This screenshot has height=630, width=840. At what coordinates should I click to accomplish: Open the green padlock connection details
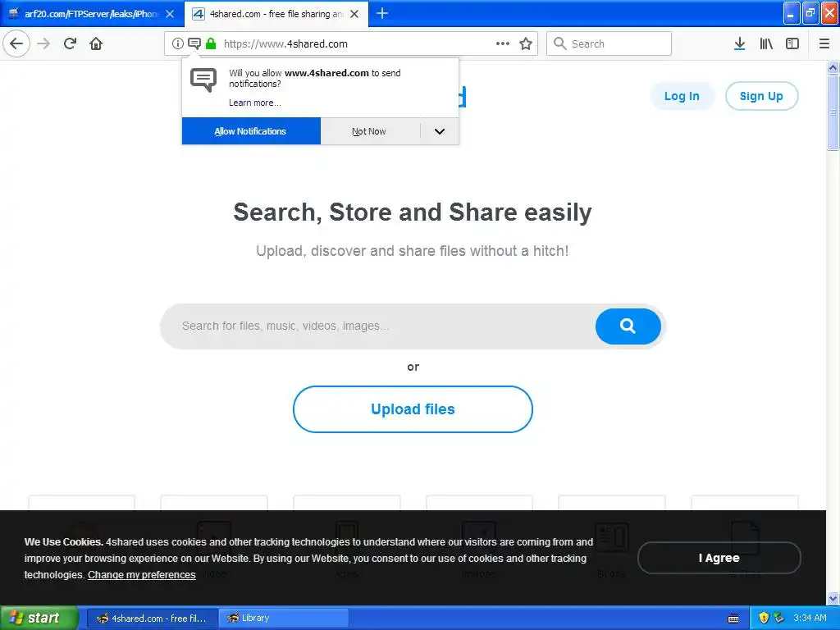pos(211,43)
